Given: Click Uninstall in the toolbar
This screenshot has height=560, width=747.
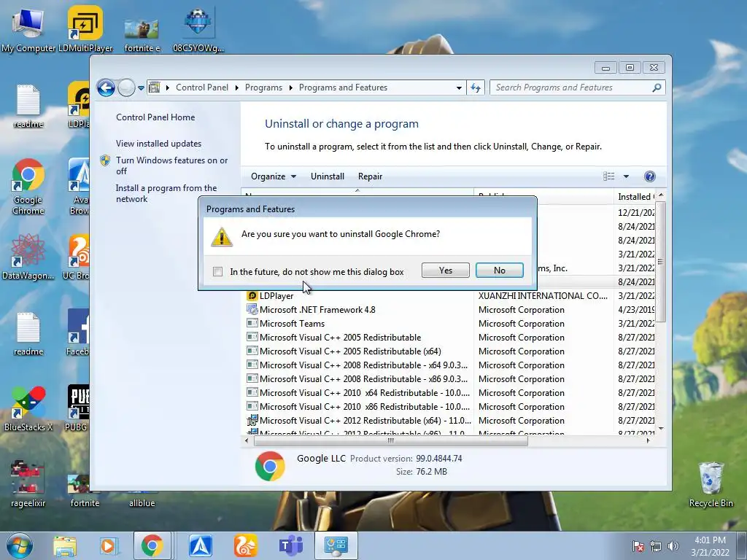Looking at the screenshot, I should [x=328, y=176].
